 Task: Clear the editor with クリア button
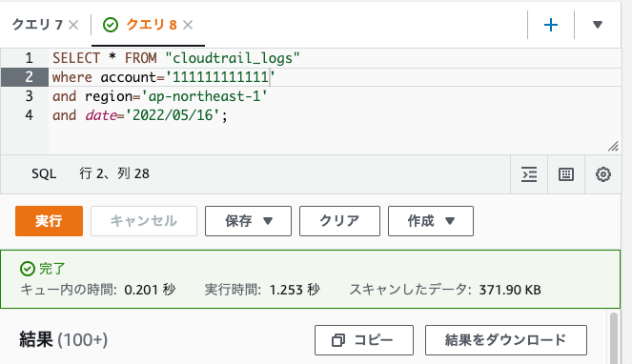(x=339, y=221)
